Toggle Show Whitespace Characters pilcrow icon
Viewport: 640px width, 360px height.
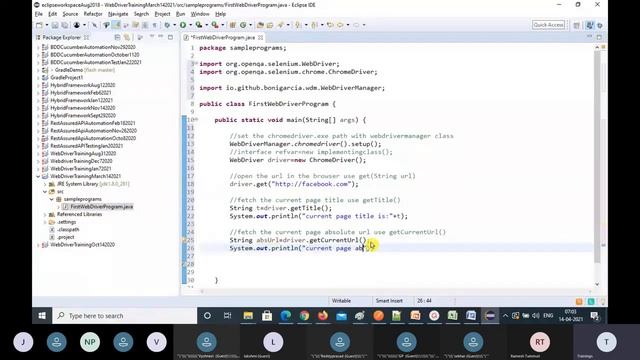click(x=155, y=25)
